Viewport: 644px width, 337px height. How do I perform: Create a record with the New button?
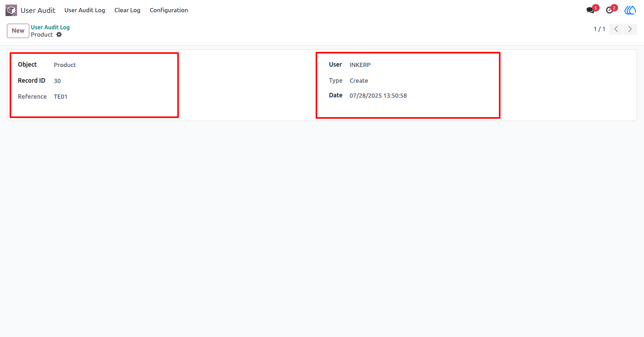(18, 31)
